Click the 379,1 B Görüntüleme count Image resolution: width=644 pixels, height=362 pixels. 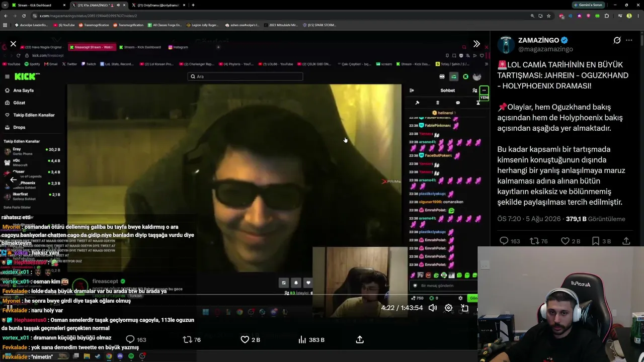click(x=595, y=219)
